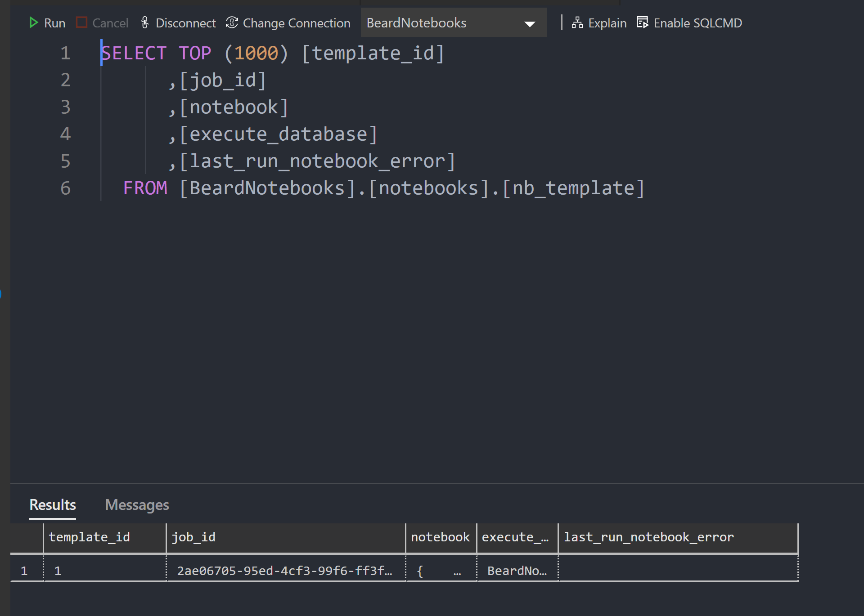The image size is (864, 616).
Task: Click the green Run play icon
Action: pyautogui.click(x=33, y=22)
